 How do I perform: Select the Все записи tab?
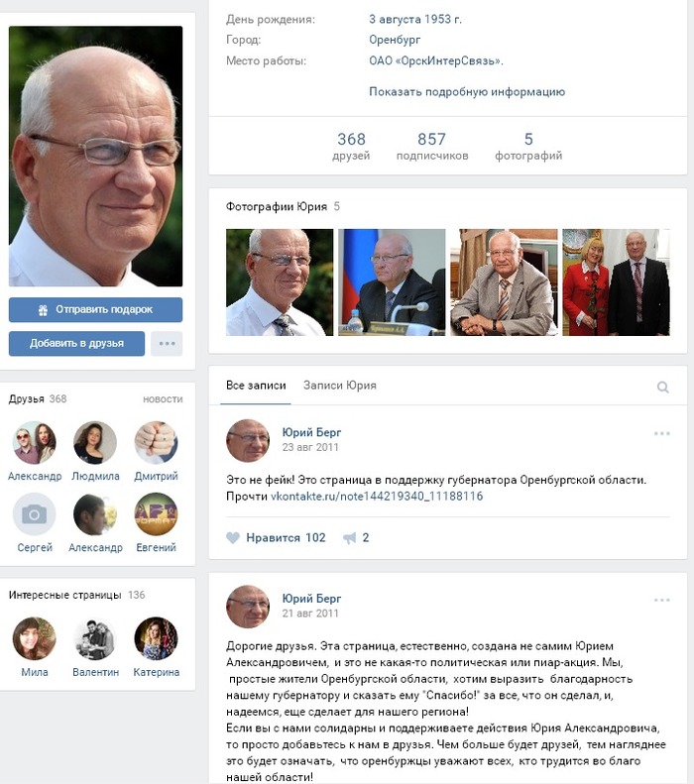click(256, 386)
